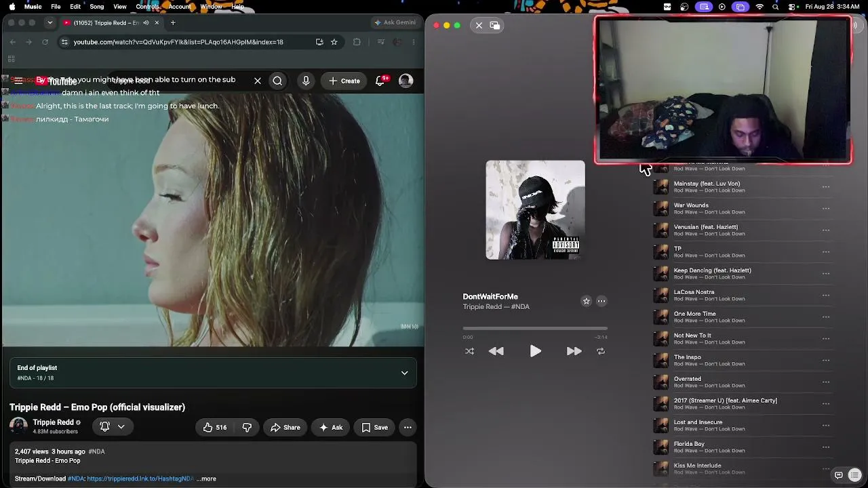Favorite DontWaitForMe with the star

tap(586, 301)
